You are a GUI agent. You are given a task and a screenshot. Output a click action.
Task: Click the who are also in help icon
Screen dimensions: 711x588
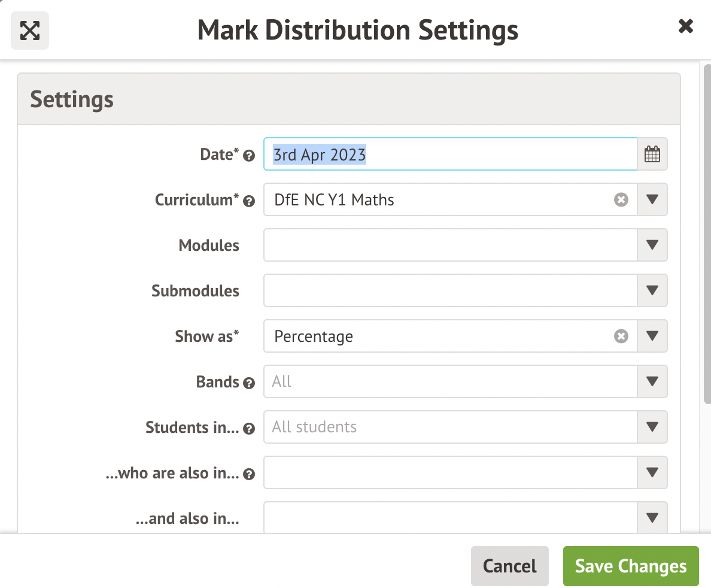pos(250,475)
